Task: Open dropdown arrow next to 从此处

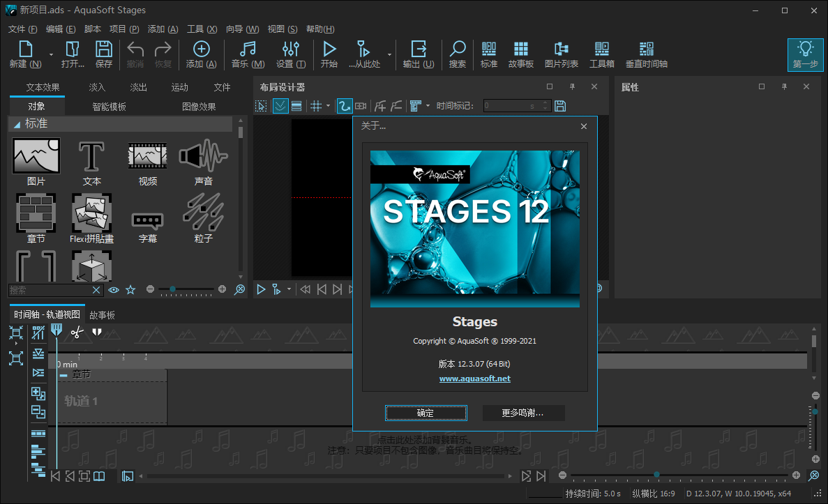Action: (390, 54)
